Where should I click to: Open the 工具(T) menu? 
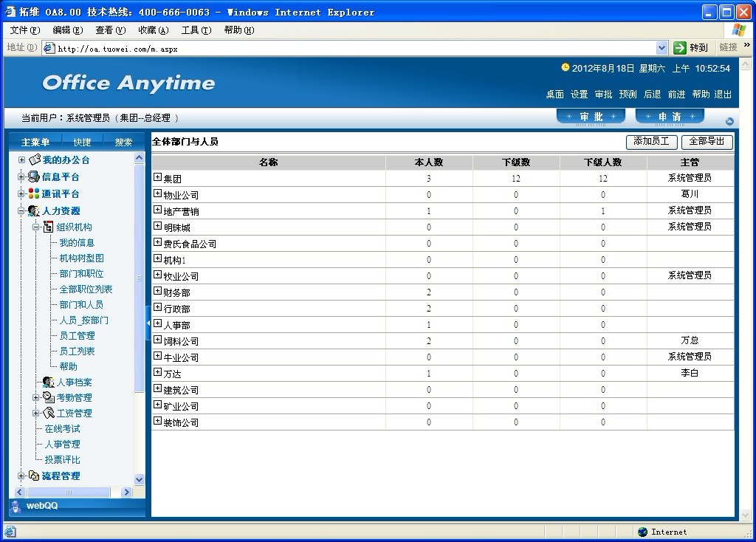tap(196, 30)
